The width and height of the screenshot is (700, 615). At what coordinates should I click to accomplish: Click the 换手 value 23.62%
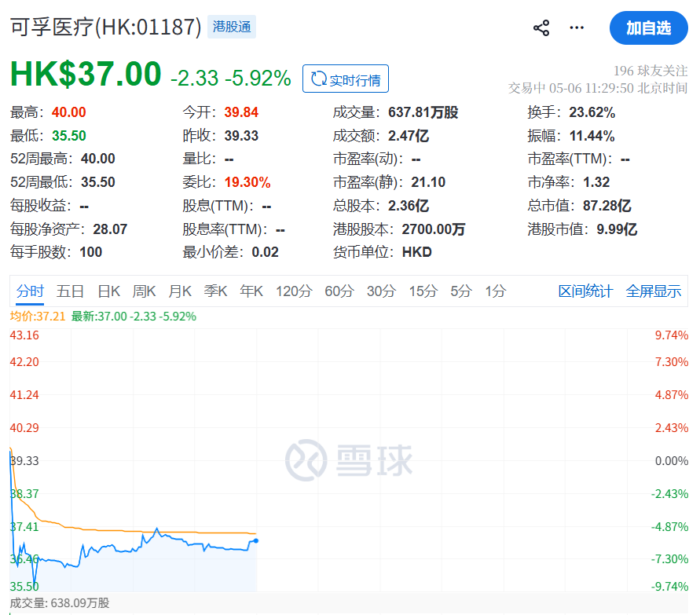(x=592, y=112)
